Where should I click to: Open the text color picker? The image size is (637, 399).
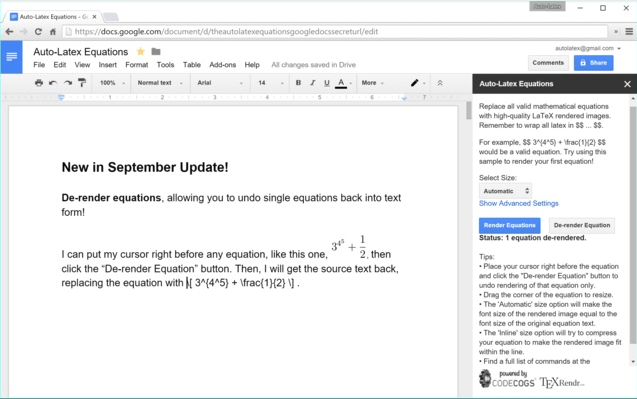pyautogui.click(x=341, y=83)
